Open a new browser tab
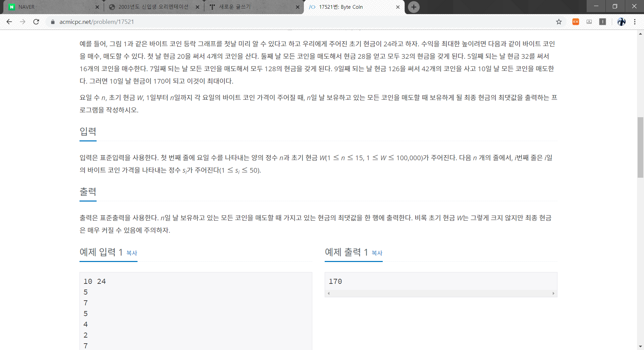This screenshot has height=350, width=644. (x=414, y=7)
